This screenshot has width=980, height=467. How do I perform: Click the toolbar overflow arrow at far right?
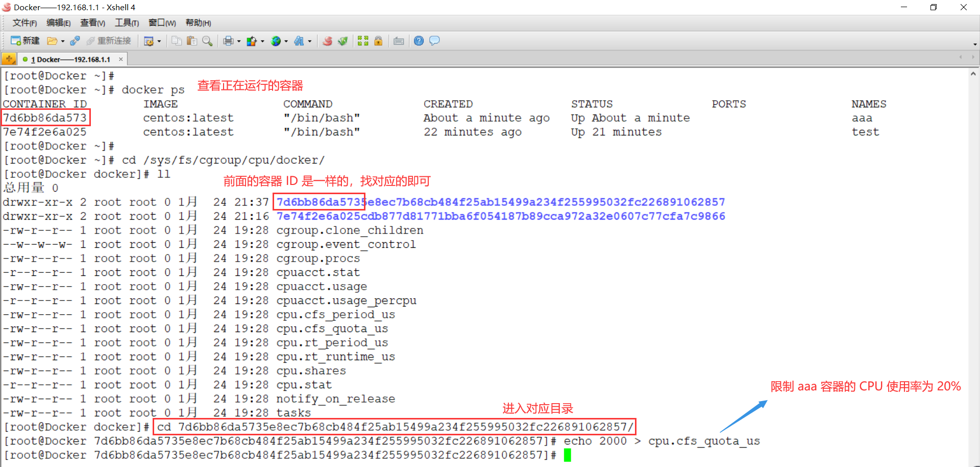point(975,44)
